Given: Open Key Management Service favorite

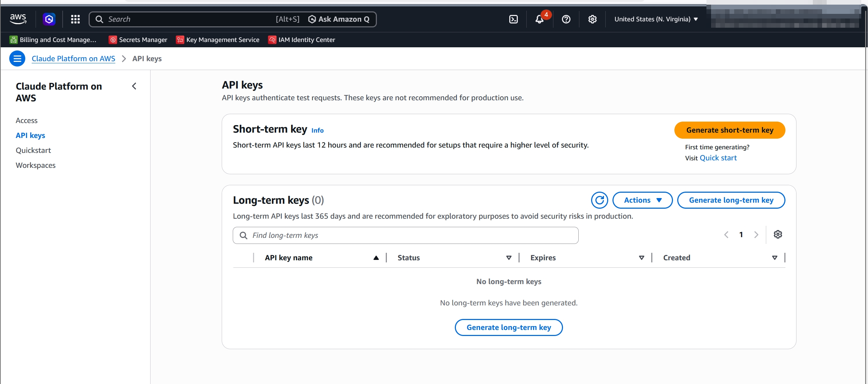Looking at the screenshot, I should pos(217,40).
